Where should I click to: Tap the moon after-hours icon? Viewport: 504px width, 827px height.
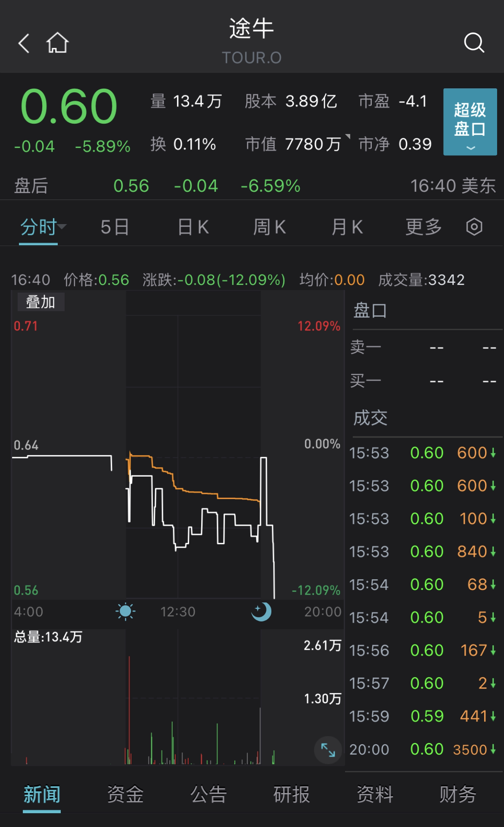click(261, 611)
